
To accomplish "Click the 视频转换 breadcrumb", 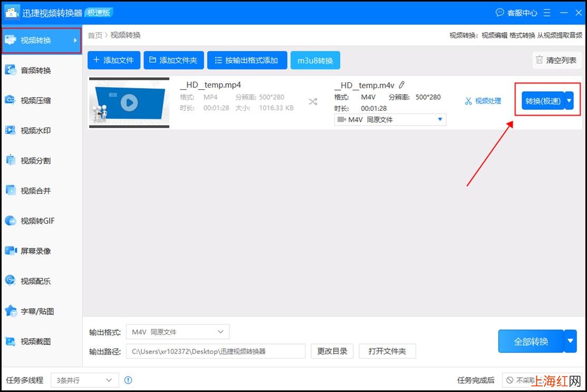I will 126,35.
